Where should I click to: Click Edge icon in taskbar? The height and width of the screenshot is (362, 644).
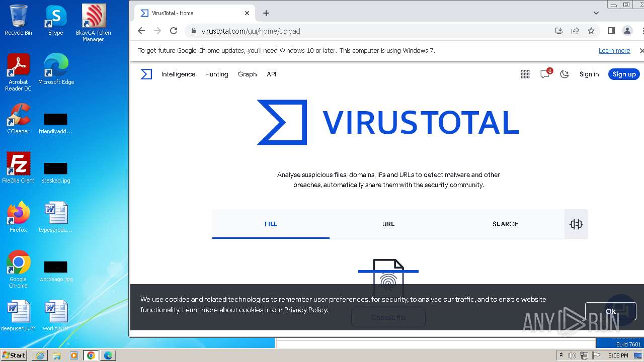pyautogui.click(x=108, y=355)
